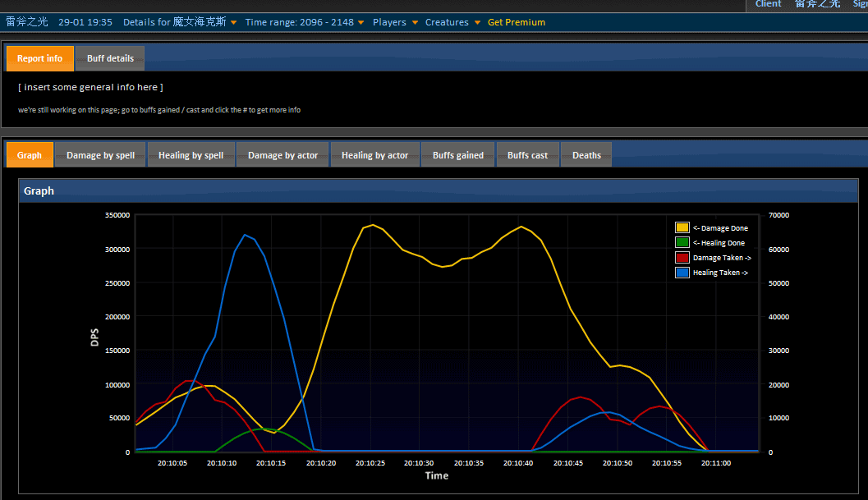Expand the Players dropdown arrow
The height and width of the screenshot is (500, 868).
click(415, 23)
